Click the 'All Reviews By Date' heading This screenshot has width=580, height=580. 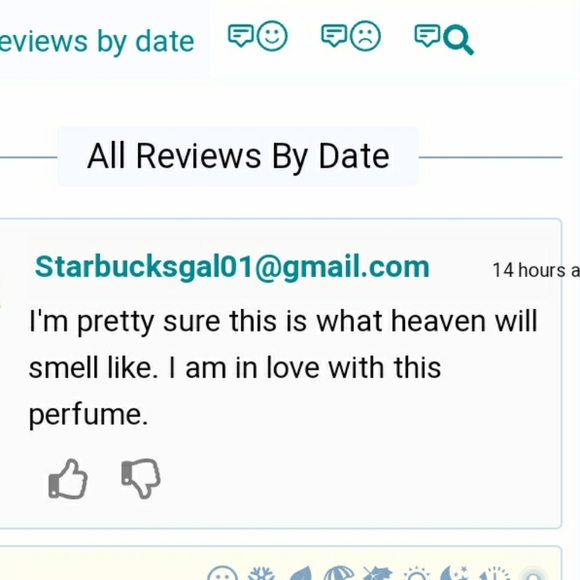coord(238,156)
